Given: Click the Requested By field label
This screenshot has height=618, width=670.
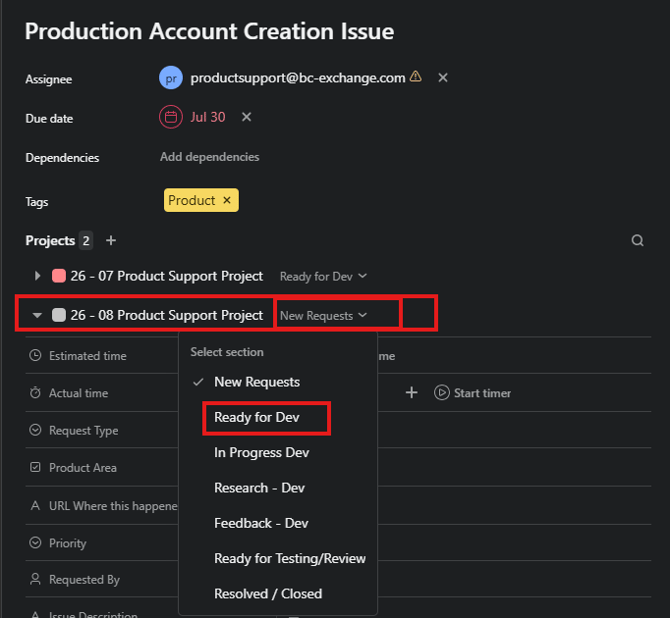Looking at the screenshot, I should click(84, 580).
